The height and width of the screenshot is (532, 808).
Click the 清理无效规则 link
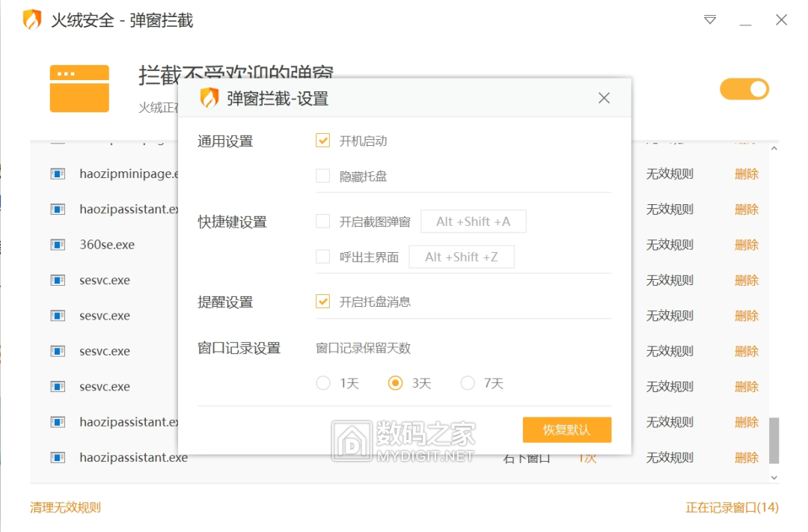[x=65, y=507]
